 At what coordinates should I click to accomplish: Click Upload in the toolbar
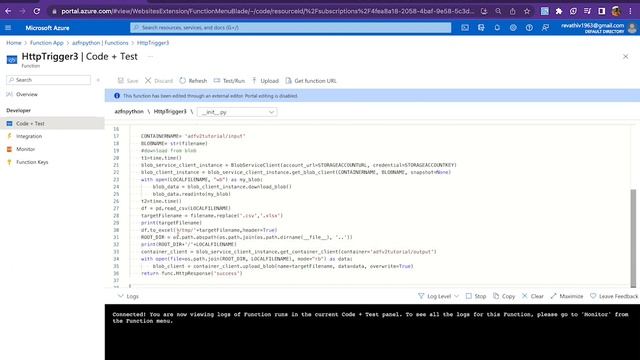click(x=265, y=81)
